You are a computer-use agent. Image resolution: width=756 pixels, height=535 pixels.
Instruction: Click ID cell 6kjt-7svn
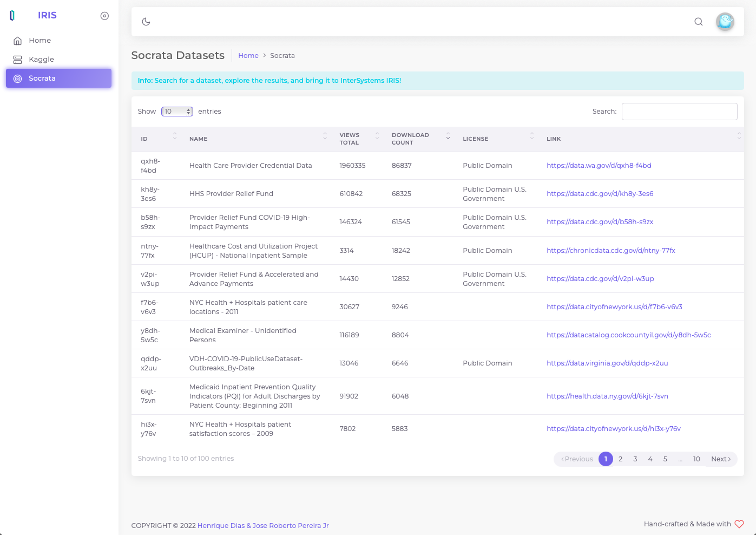coord(148,396)
